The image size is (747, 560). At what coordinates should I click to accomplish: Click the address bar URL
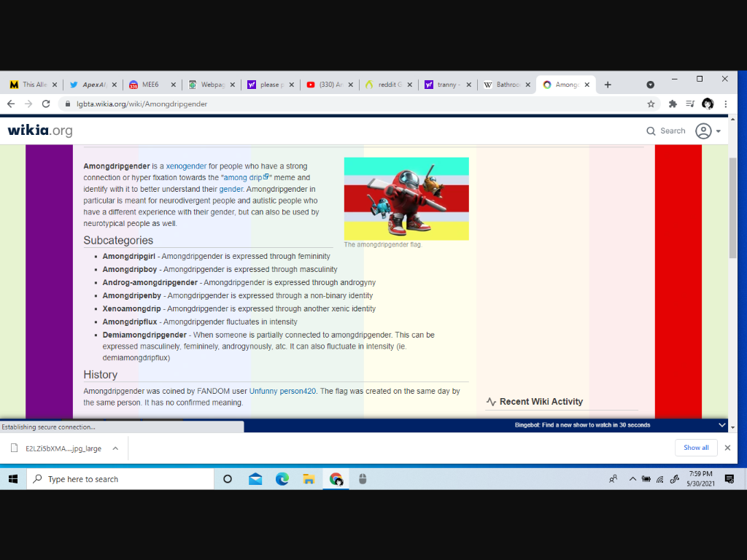[x=142, y=104]
